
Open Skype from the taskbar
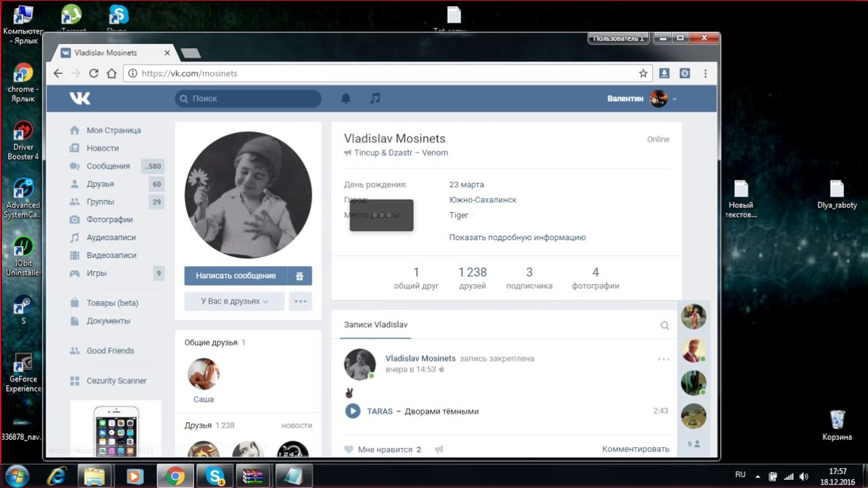click(215, 476)
